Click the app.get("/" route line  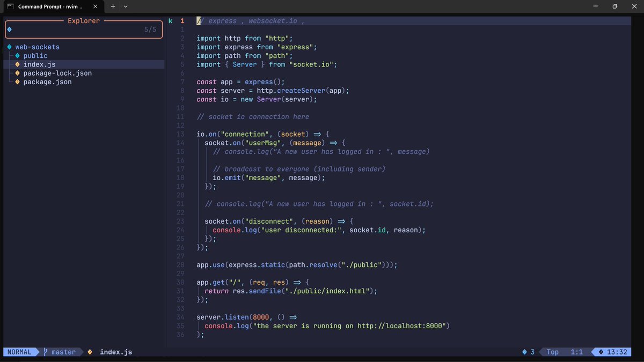[253, 282]
